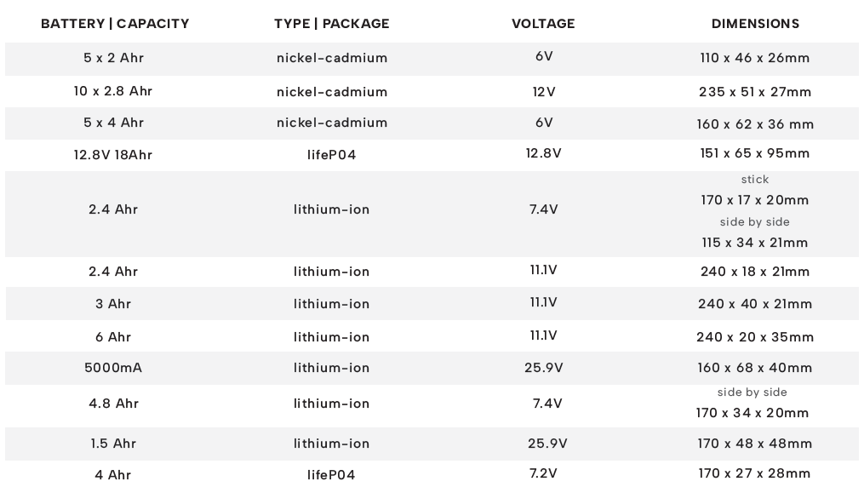
Task: Click the 12.8V 18Ahr battery entry
Action: (113, 154)
